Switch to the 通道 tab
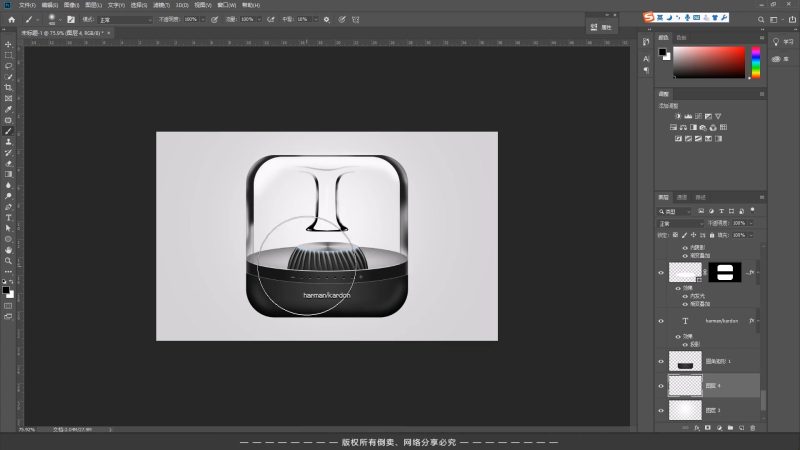This screenshot has width=800, height=450. coord(682,197)
